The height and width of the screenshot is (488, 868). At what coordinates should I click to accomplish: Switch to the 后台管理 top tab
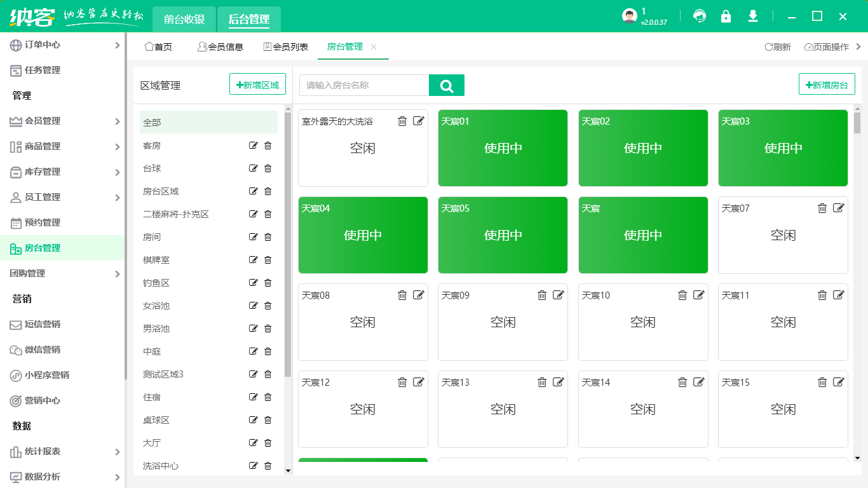pos(249,19)
